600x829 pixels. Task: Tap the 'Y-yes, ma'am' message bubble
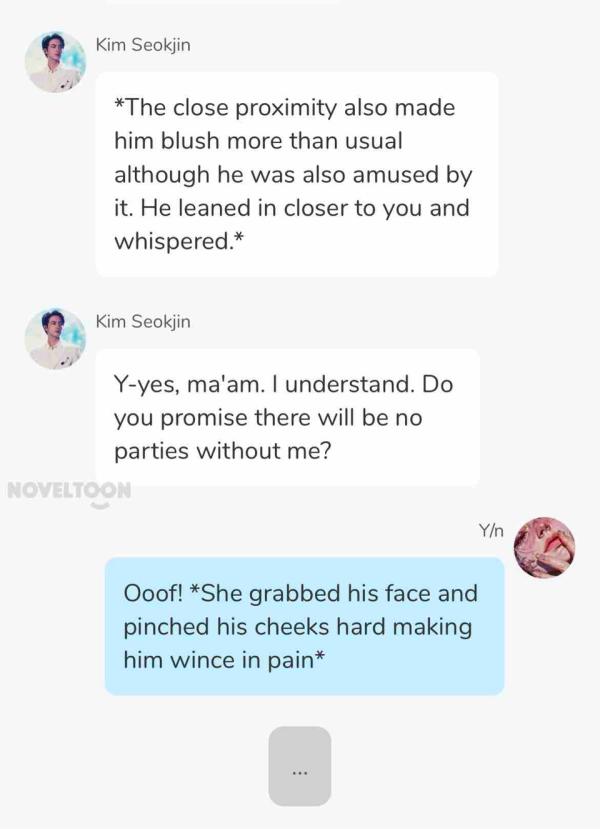(x=288, y=417)
